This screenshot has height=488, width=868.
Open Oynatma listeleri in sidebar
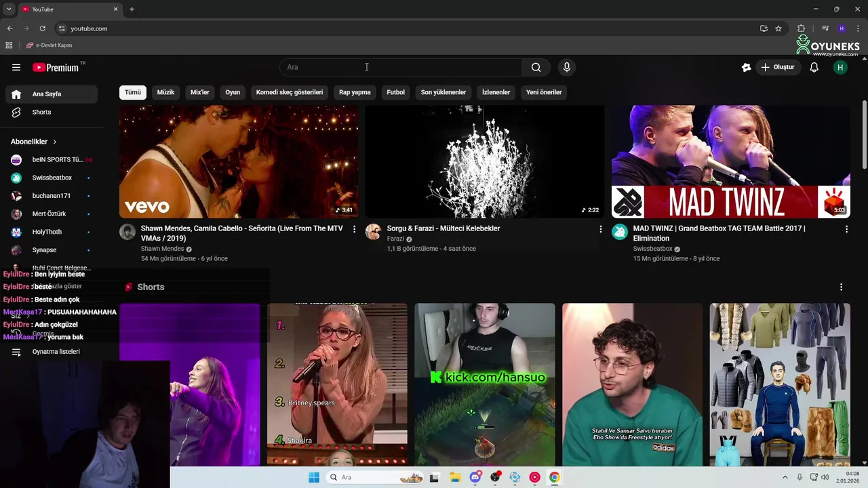tap(52, 352)
